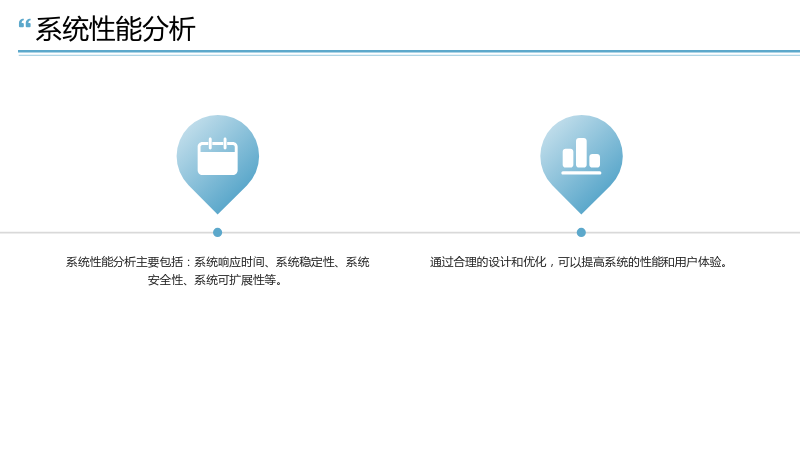
Task: Select the white calendar glyph in left pin
Action: [x=218, y=156]
